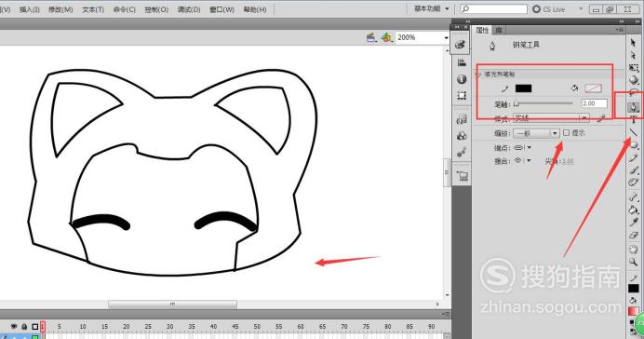The image size is (644, 339).
Task: Open the CS Live dropdown
Action: (x=581, y=8)
